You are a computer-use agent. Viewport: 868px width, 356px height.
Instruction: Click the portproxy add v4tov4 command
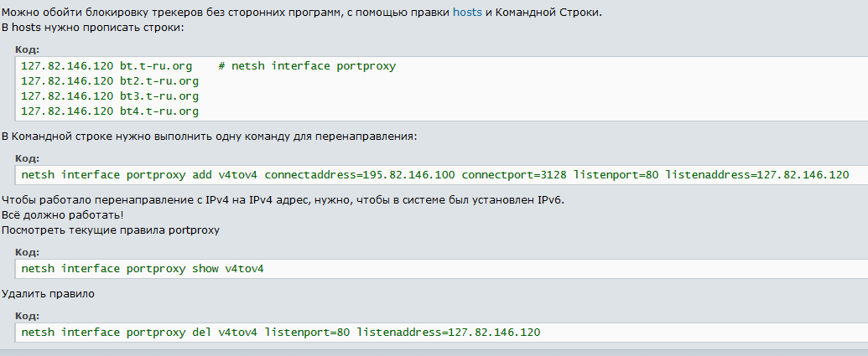point(435,175)
